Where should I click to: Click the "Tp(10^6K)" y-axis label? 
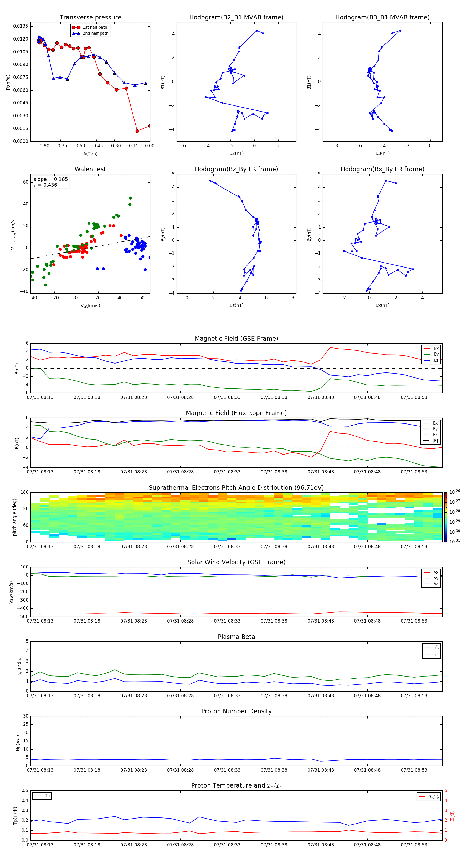[16, 815]
